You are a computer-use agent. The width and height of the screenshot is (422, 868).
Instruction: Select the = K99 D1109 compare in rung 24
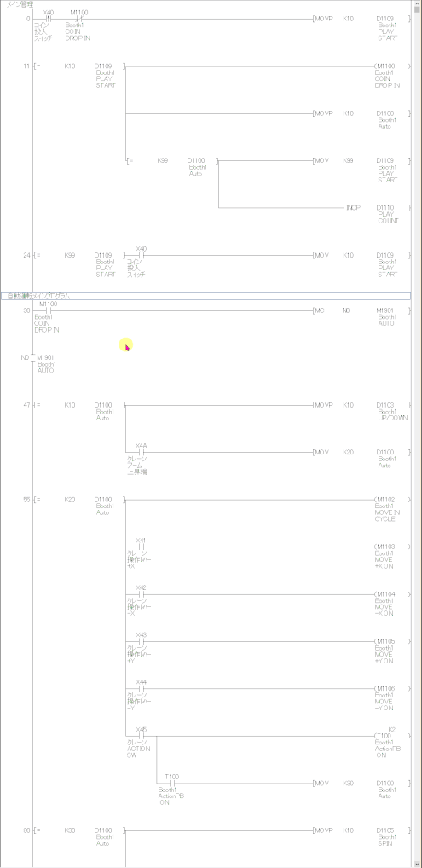(80, 256)
